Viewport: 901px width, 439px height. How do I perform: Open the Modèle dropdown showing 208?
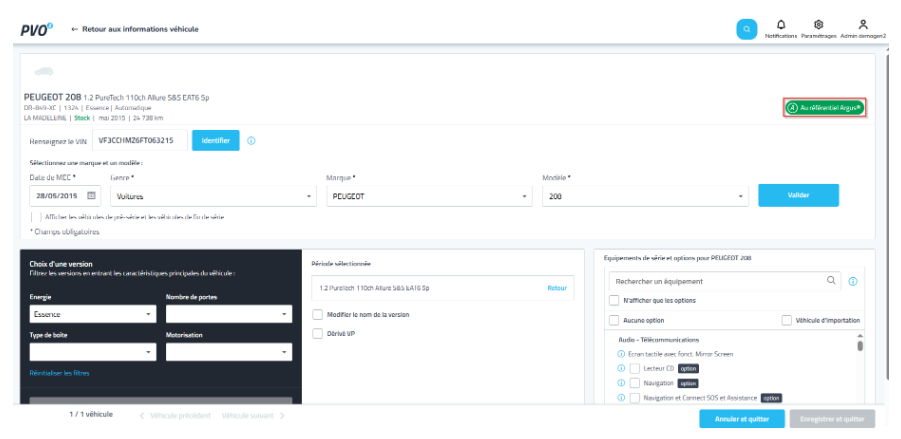coord(645,196)
